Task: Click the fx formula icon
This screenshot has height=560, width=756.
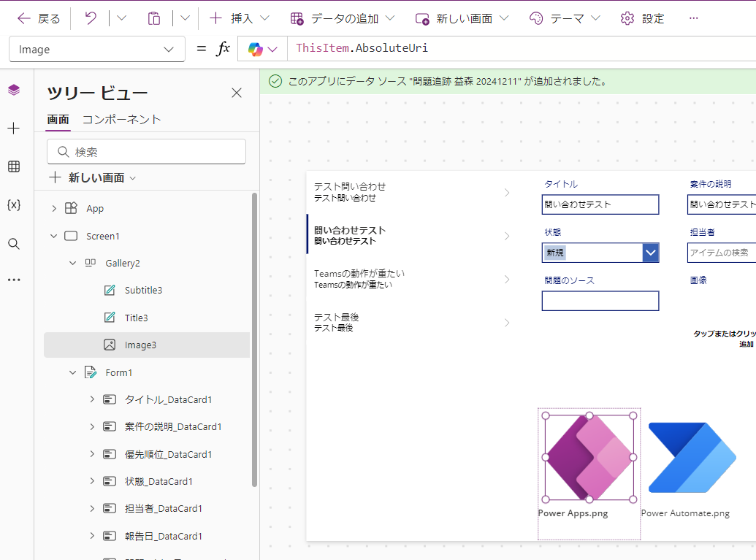Action: [223, 49]
